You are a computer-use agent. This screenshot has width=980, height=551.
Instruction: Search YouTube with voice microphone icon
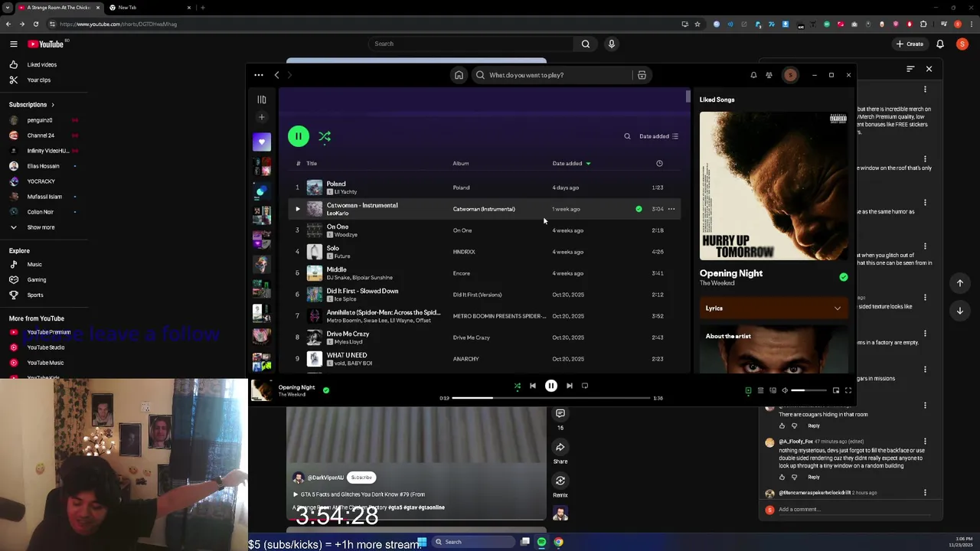click(611, 44)
